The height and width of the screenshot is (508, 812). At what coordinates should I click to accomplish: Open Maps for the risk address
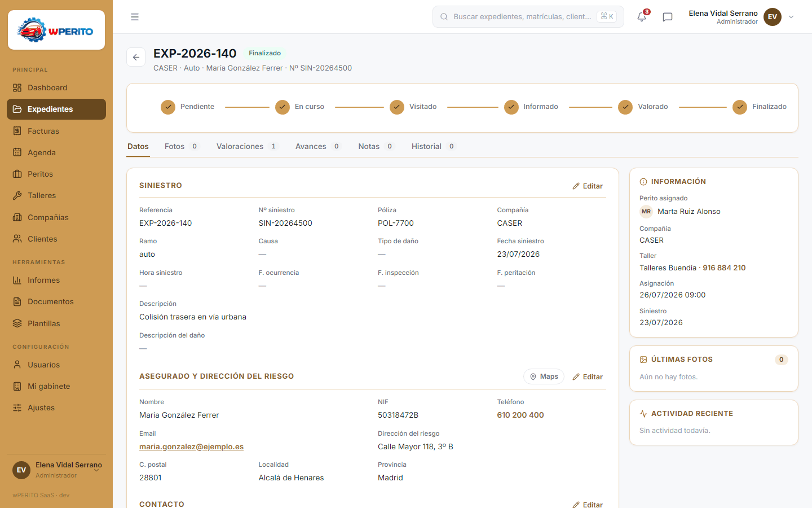point(544,376)
